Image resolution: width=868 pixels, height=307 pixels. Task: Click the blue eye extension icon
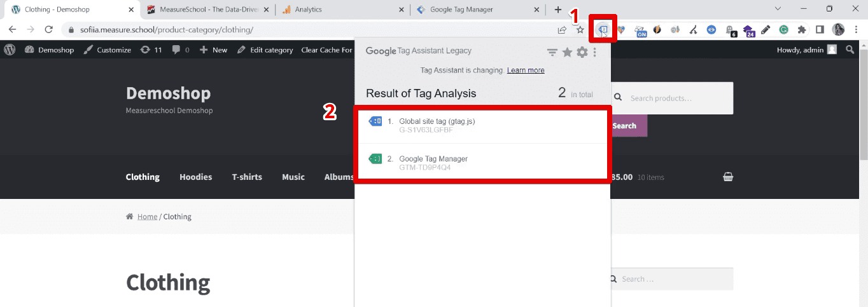(x=712, y=29)
